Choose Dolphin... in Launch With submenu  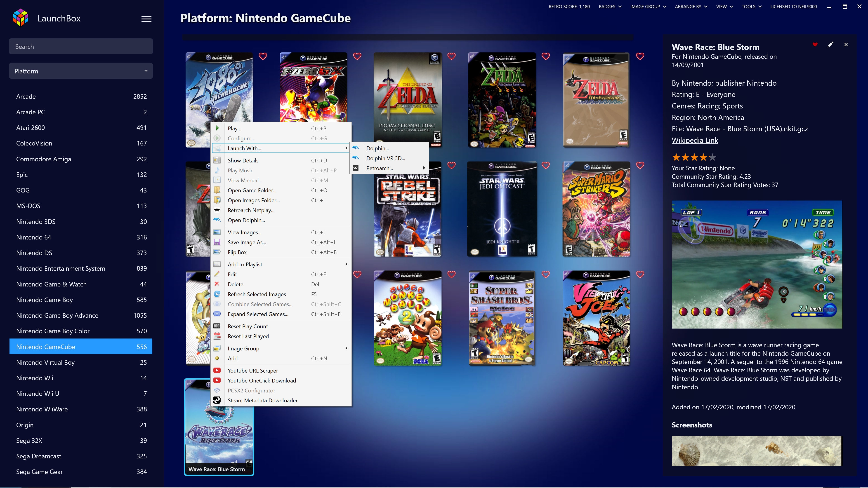(389, 148)
